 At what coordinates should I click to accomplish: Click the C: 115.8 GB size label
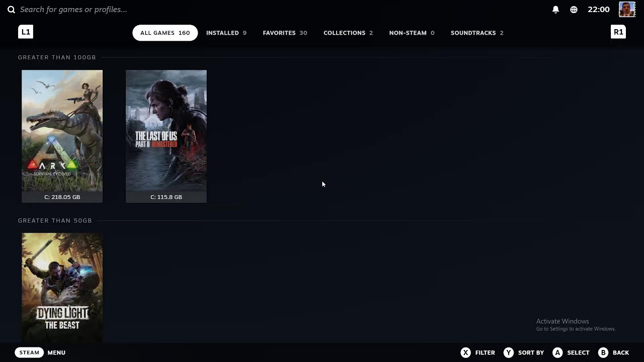click(x=166, y=197)
